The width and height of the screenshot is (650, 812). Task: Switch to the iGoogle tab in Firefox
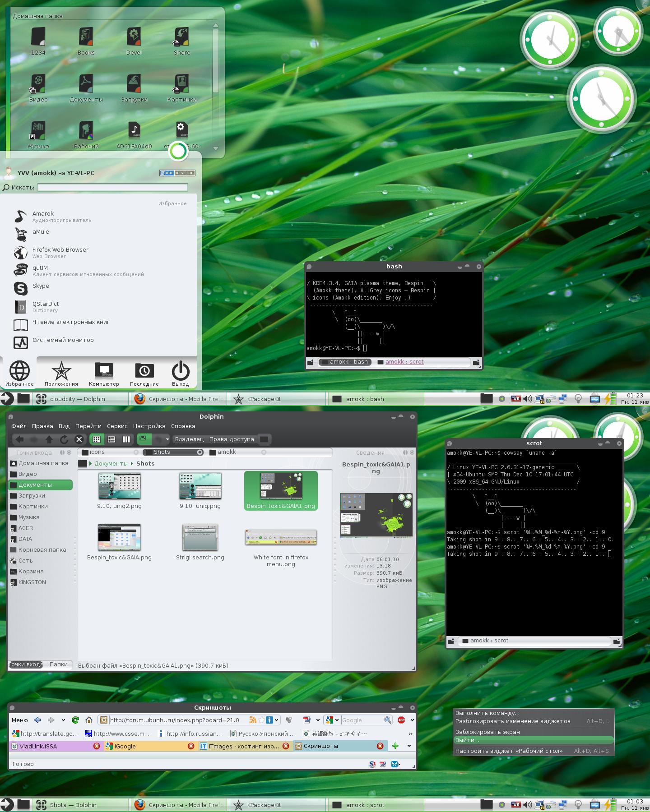click(x=152, y=746)
